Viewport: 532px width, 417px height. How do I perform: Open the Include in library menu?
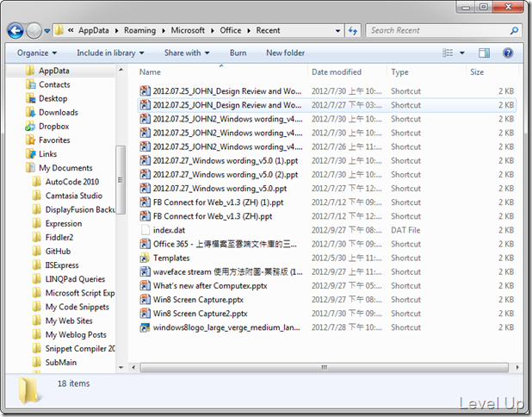click(110, 53)
